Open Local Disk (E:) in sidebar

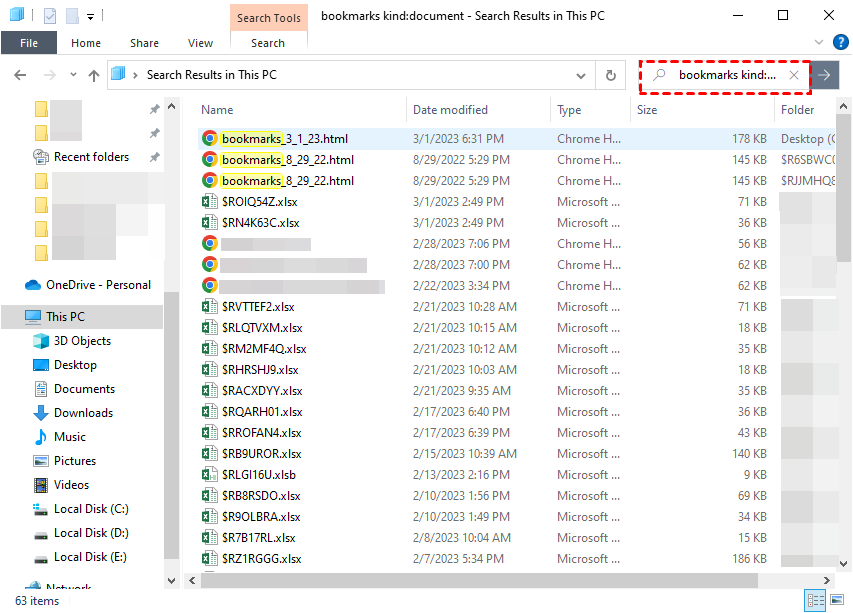click(90, 557)
